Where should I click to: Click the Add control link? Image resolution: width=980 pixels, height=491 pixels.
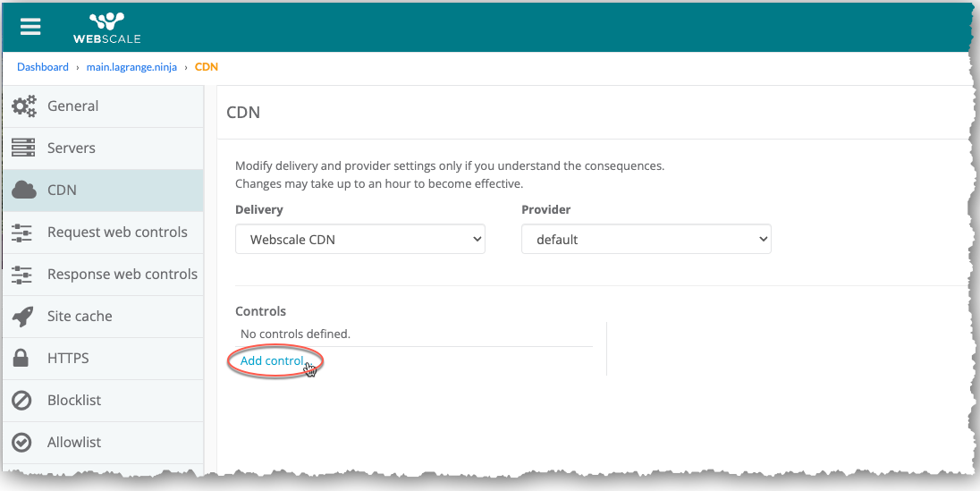272,360
